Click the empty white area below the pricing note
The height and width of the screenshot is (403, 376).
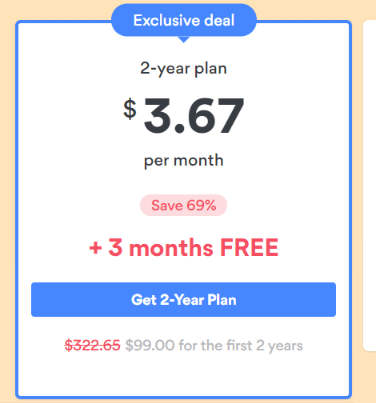point(184,375)
